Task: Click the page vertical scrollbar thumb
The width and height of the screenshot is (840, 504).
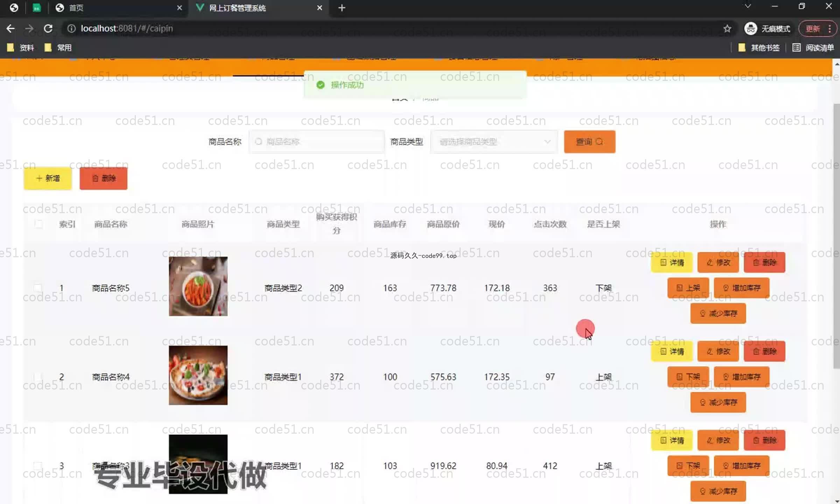Action: pos(836,236)
